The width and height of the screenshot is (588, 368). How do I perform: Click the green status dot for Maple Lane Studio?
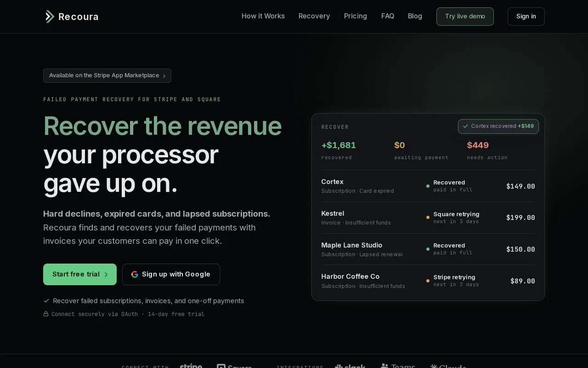coord(428,249)
